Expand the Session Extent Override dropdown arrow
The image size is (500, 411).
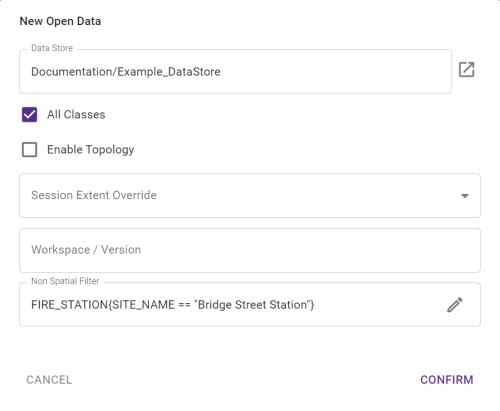tap(465, 196)
